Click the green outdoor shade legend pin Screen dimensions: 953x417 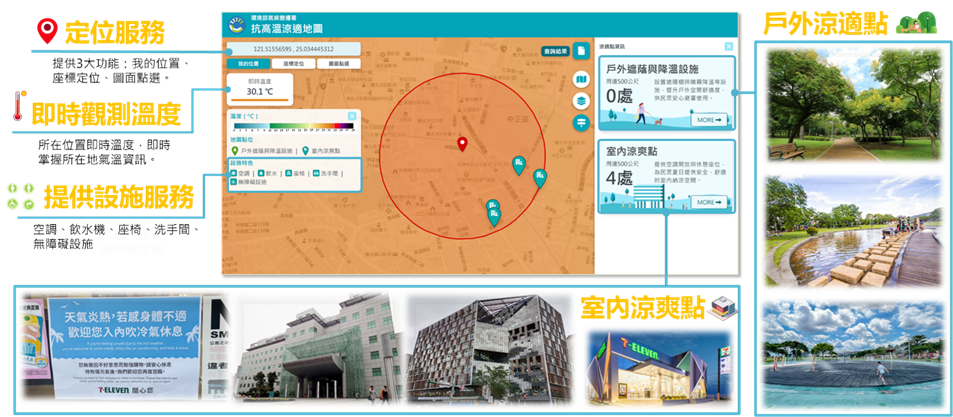[x=235, y=150]
